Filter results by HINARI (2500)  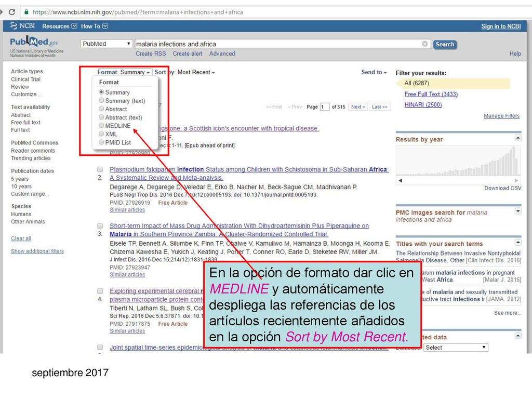pos(423,104)
